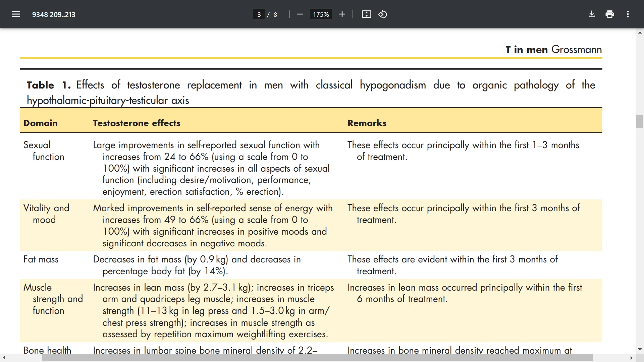Click the scroll right arrow

click(631, 358)
